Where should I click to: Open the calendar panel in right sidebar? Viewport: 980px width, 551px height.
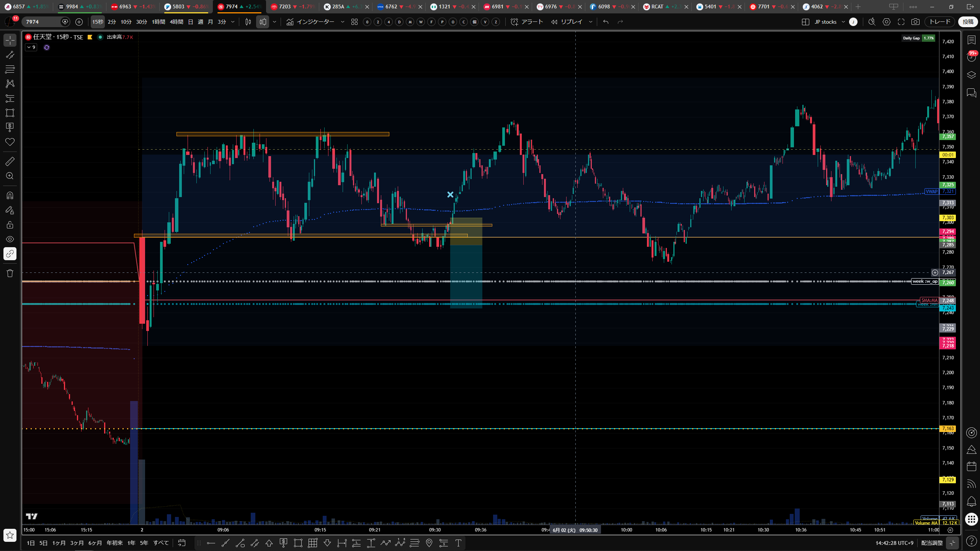click(x=971, y=466)
